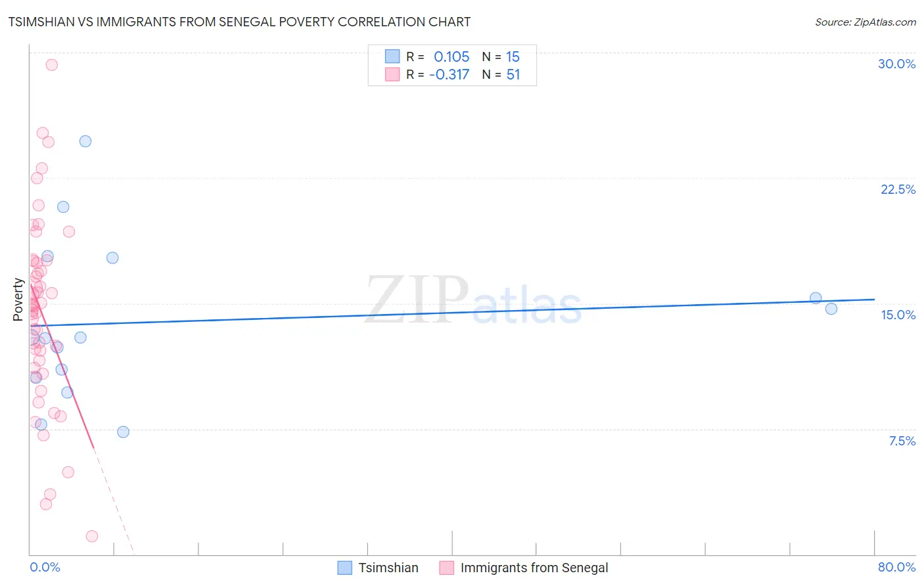Open the ZipAtlas.com source link
This screenshot has width=924, height=586.
(x=866, y=22)
